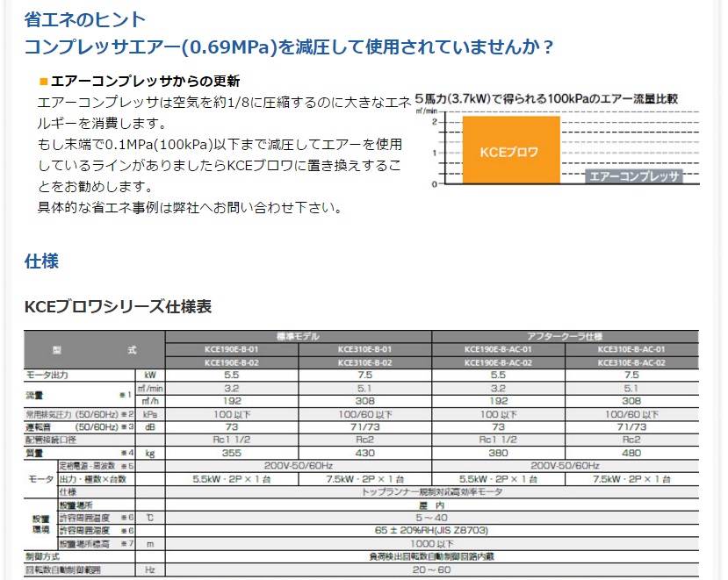Click model header "KCE310E-B-01"
728x580 pixels.
point(365,349)
